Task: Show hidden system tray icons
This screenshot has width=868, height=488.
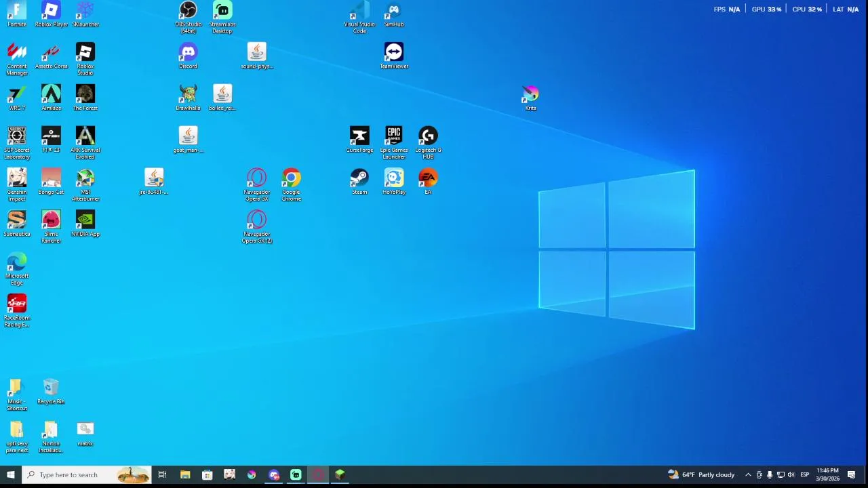Action: tap(748, 474)
